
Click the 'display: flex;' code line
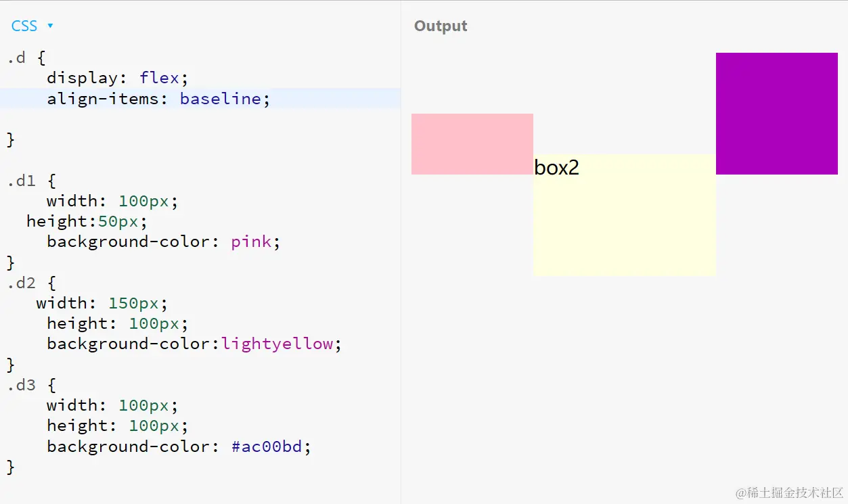coord(118,78)
